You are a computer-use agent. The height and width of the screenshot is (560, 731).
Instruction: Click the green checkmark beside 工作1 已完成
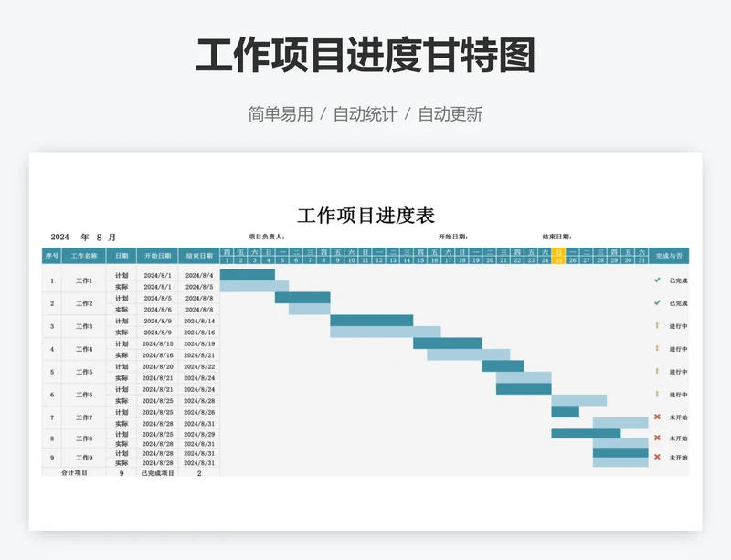coord(657,280)
